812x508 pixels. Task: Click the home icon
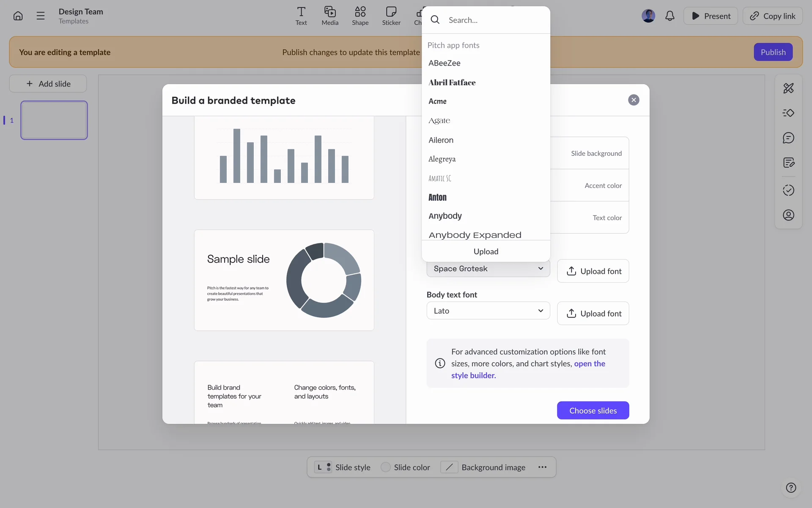(18, 16)
